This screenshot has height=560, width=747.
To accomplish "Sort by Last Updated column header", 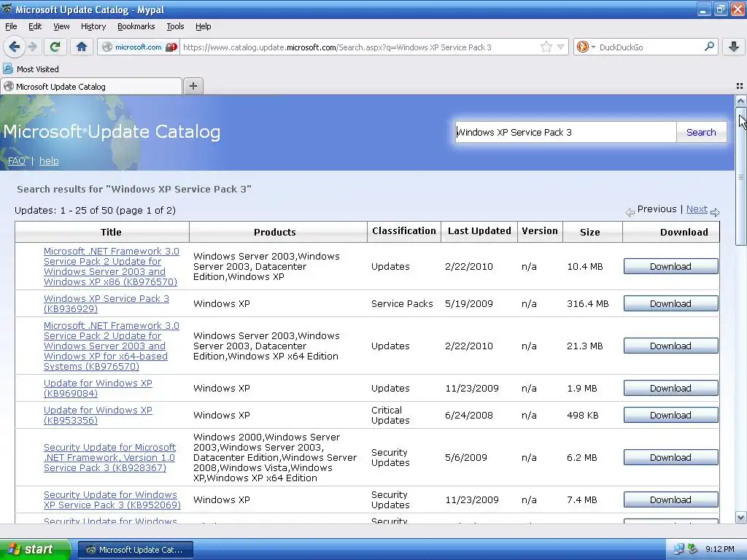I will (479, 231).
